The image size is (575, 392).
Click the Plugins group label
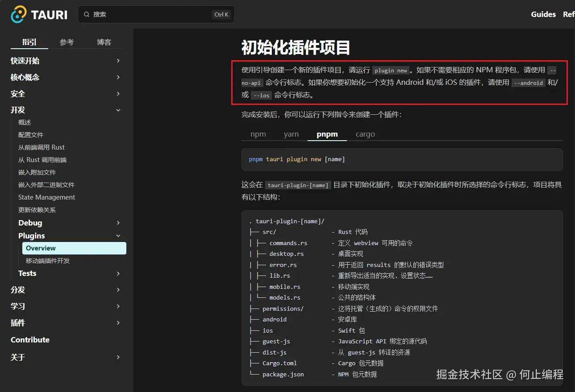(x=32, y=236)
